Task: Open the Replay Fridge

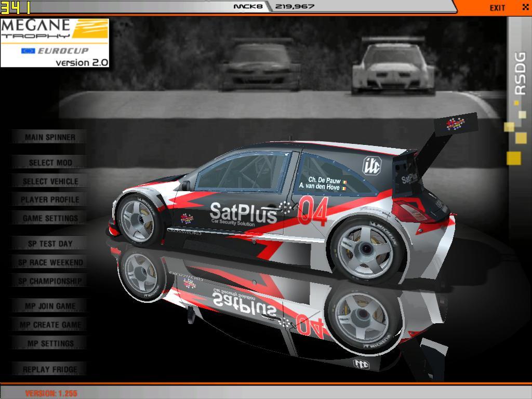Action: click(50, 369)
